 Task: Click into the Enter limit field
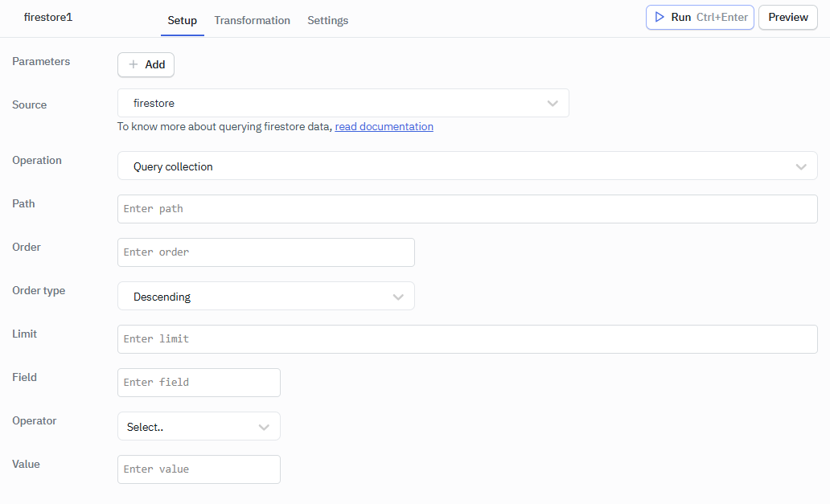(x=466, y=339)
